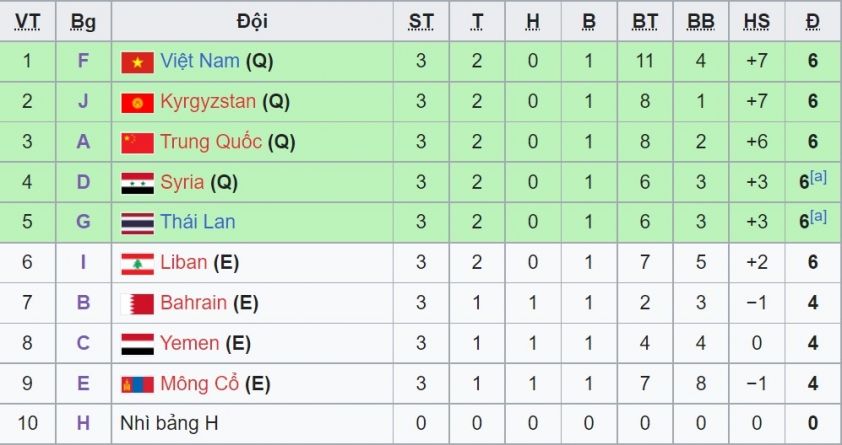Click the HS column header abbreviation
The image size is (842, 445).
click(x=757, y=21)
